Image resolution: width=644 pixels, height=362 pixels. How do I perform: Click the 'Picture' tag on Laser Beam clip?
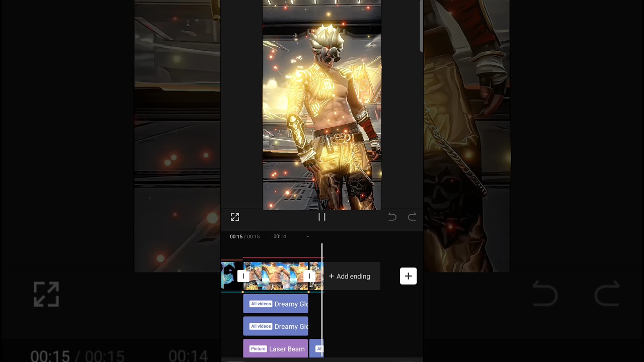258,348
